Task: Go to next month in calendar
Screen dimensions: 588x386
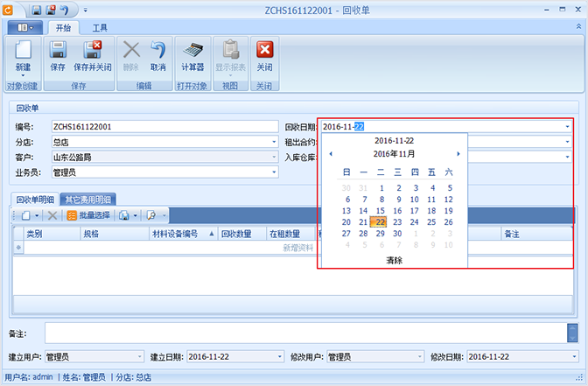Action: click(x=458, y=154)
